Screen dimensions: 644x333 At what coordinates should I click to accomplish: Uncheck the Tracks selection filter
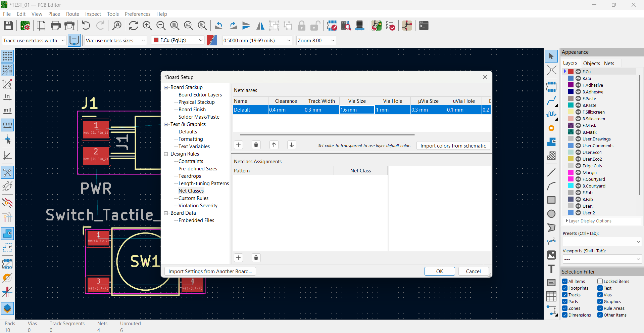[565, 295]
